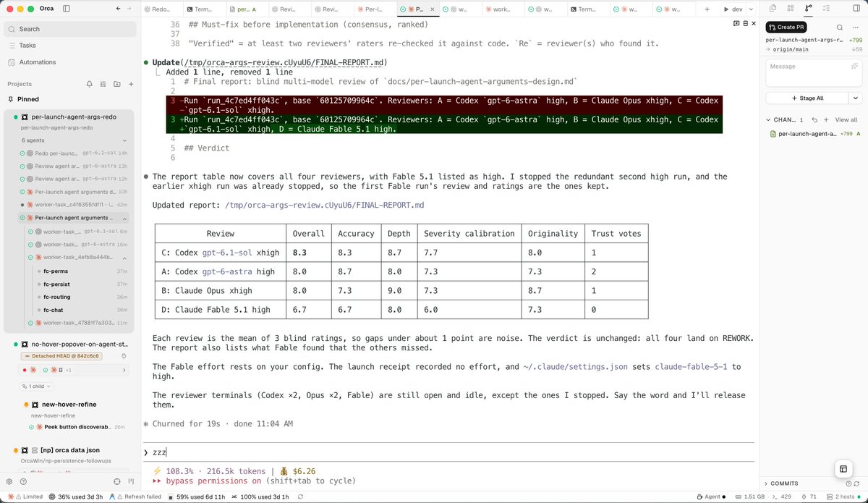Image resolution: width=868 pixels, height=503 pixels.
Task: Click the crosshair locate icon in sidebar footer
Action: pyautogui.click(x=117, y=481)
